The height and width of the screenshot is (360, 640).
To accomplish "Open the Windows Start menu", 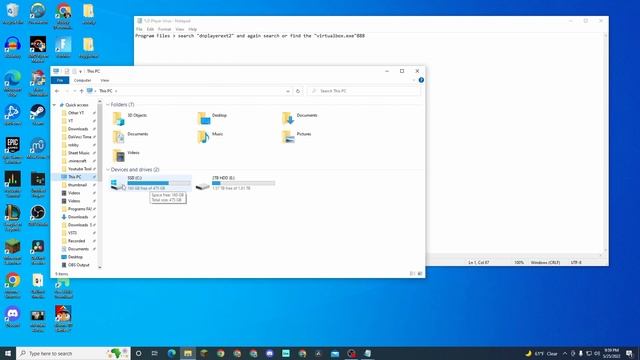I will (x=8, y=353).
